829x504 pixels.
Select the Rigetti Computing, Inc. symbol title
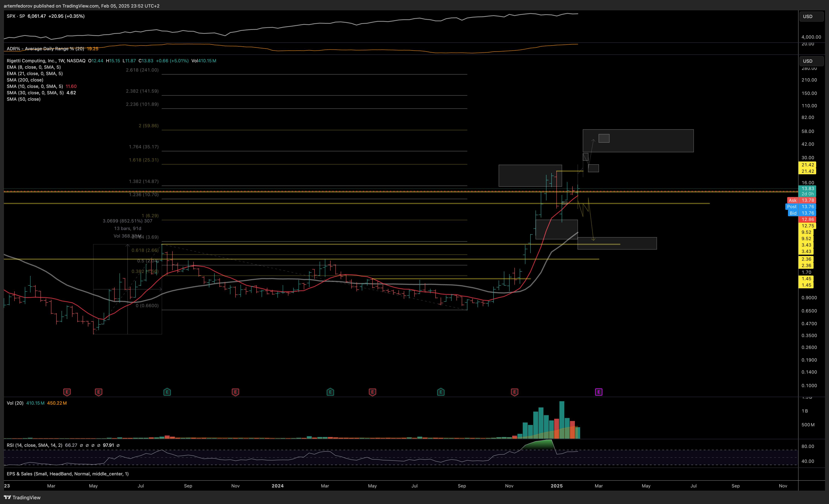tap(46, 61)
